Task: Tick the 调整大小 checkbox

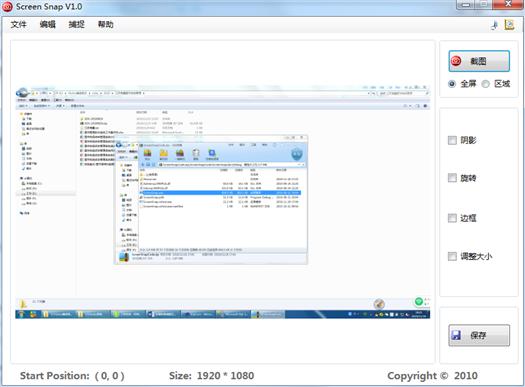Action: (x=452, y=256)
